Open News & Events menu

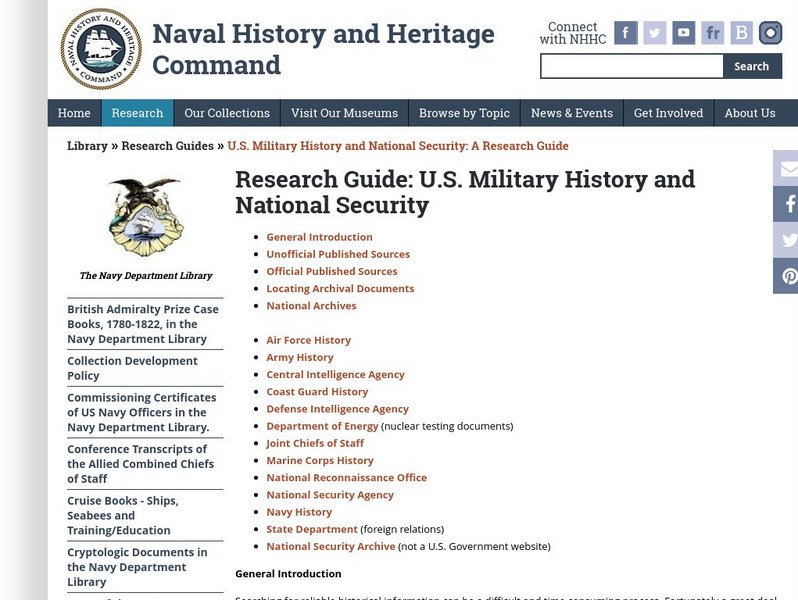572,113
